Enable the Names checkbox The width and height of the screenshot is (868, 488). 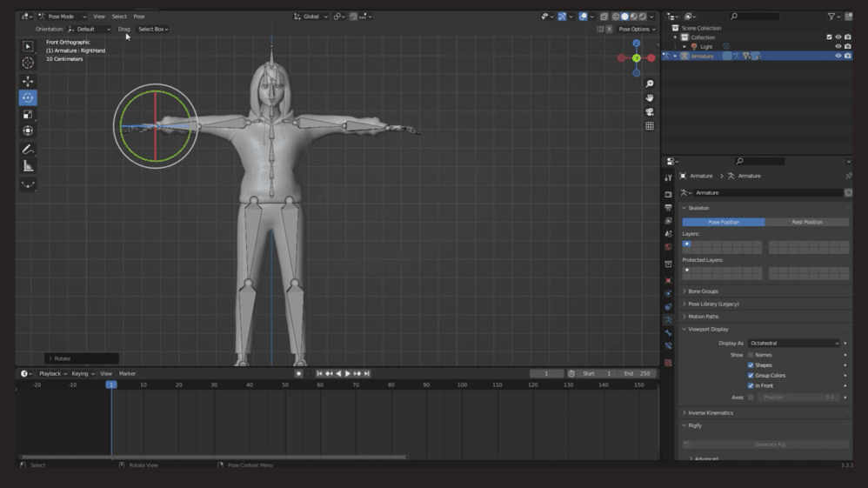(751, 355)
